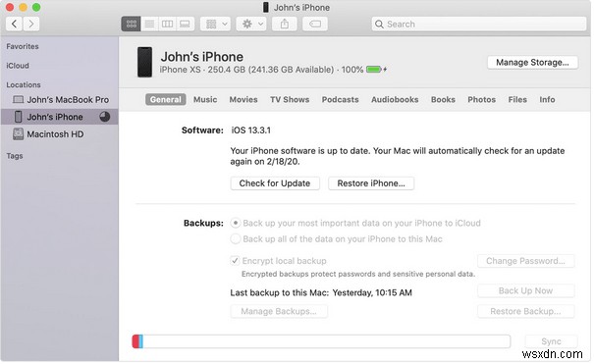Select John's MacBook Pro in sidebar

point(60,100)
